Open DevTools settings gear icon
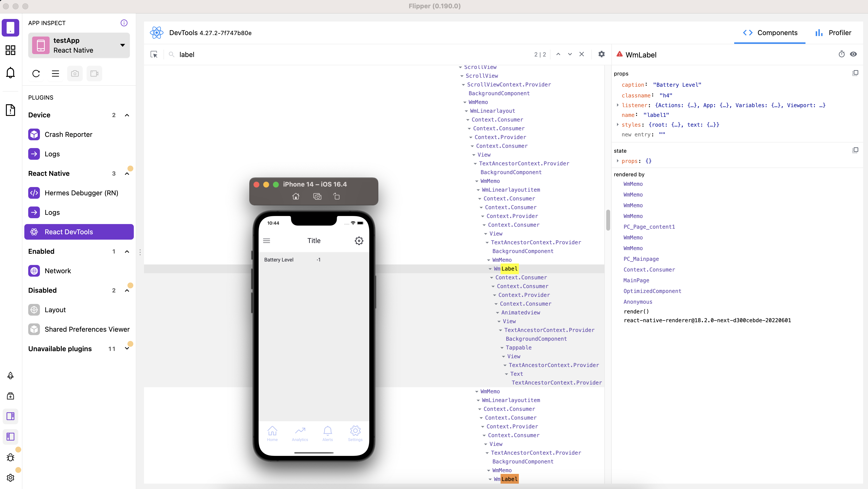 [601, 54]
